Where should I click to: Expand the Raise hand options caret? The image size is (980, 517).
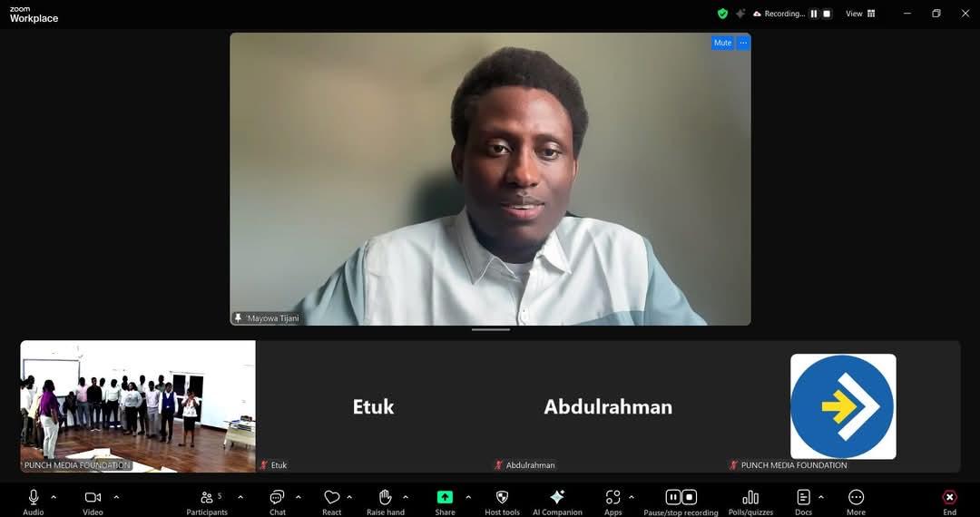click(x=405, y=498)
